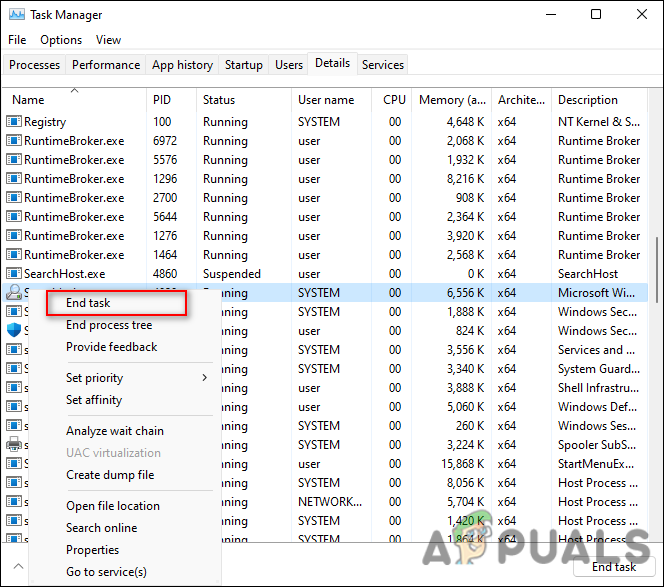Image resolution: width=664 pixels, height=587 pixels.
Task: Choose End task in context menu
Action: pyautogui.click(x=116, y=303)
